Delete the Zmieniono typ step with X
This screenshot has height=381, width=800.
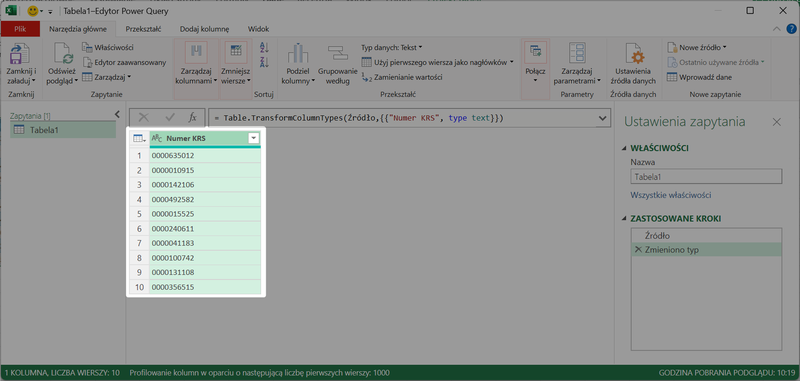point(637,250)
